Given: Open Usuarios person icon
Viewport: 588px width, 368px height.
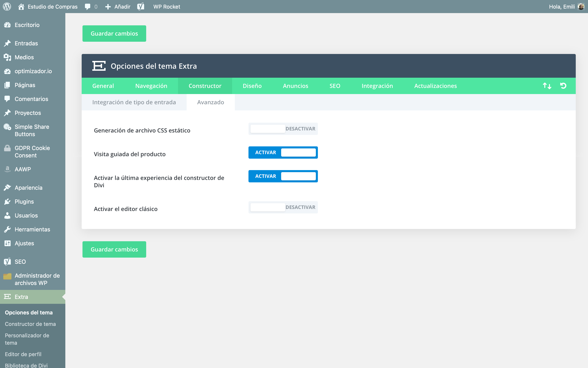Looking at the screenshot, I should click(7, 215).
